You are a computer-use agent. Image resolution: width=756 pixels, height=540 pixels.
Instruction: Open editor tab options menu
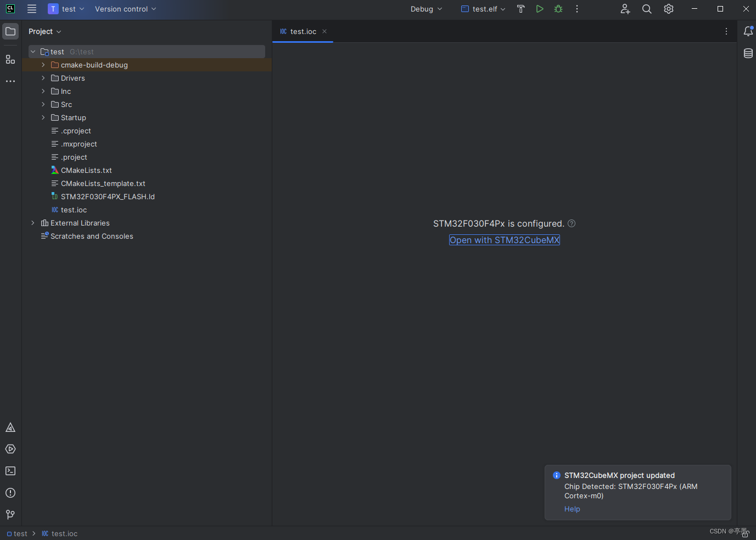pyautogui.click(x=726, y=31)
